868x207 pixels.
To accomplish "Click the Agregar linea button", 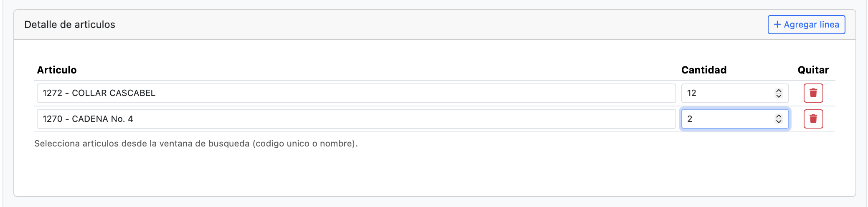I will 806,25.
